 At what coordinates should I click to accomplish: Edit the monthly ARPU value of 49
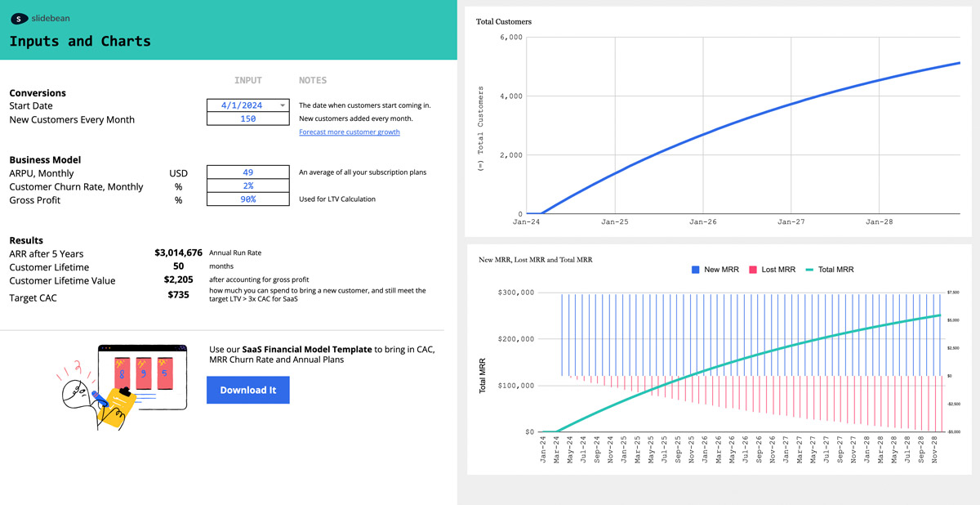(247, 172)
